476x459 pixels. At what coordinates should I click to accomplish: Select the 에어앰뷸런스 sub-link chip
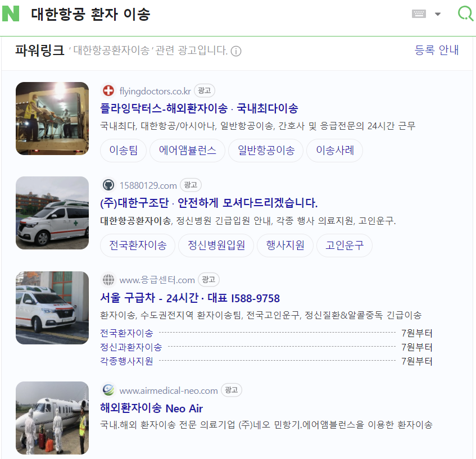pos(187,150)
